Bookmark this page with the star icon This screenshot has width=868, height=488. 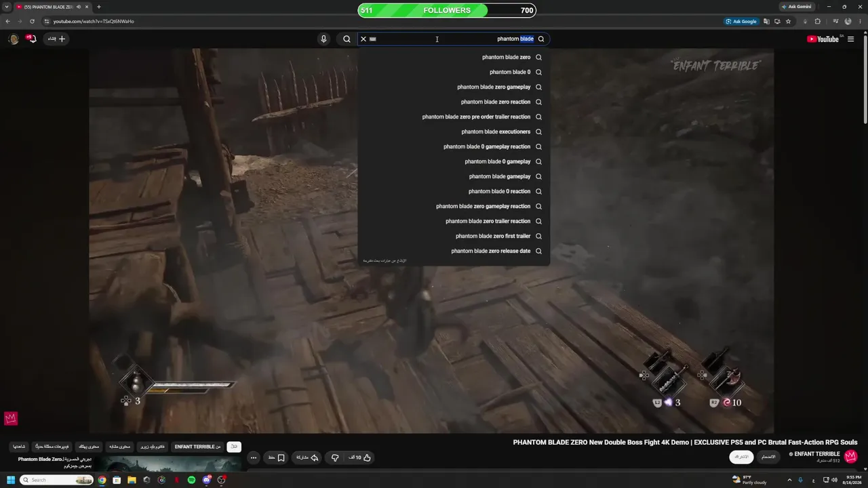pyautogui.click(x=787, y=21)
